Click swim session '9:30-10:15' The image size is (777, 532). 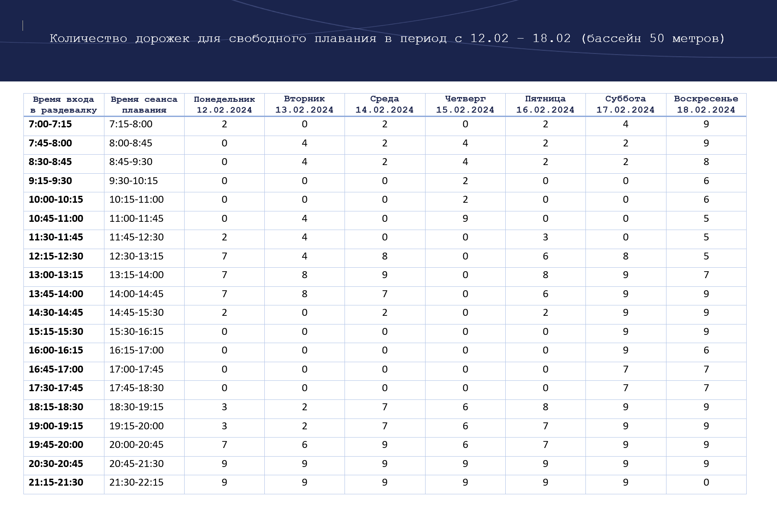tap(133, 181)
